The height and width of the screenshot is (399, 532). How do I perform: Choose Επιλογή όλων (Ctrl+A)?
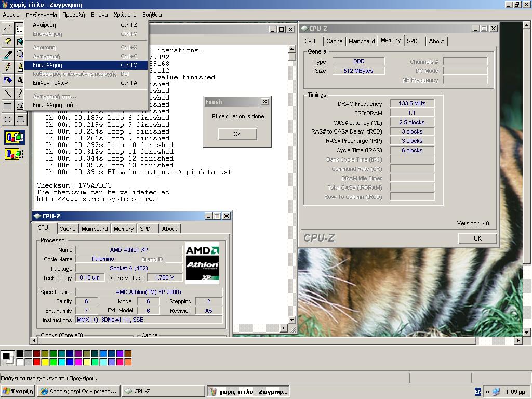(x=86, y=83)
